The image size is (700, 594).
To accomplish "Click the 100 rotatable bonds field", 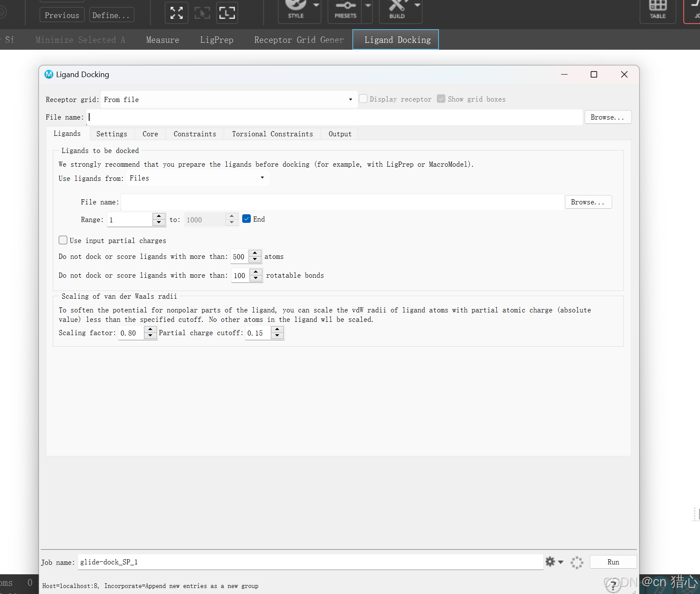I will pos(240,275).
